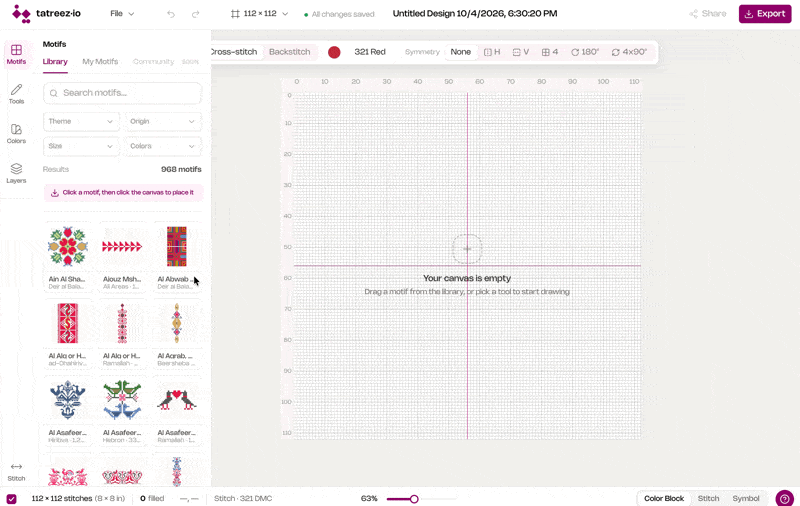
Task: Click the 321 Red color swatch
Action: point(334,52)
